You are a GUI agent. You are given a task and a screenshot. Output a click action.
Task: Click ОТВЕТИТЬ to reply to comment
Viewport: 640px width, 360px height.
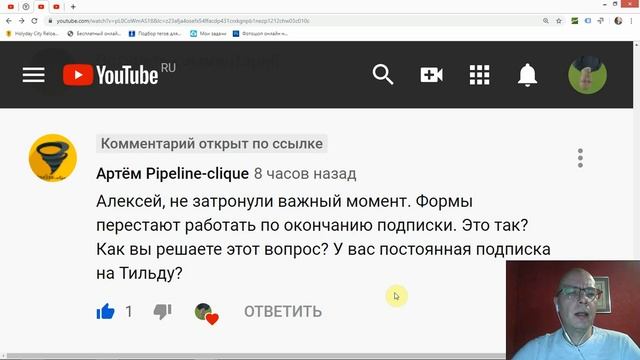click(283, 311)
